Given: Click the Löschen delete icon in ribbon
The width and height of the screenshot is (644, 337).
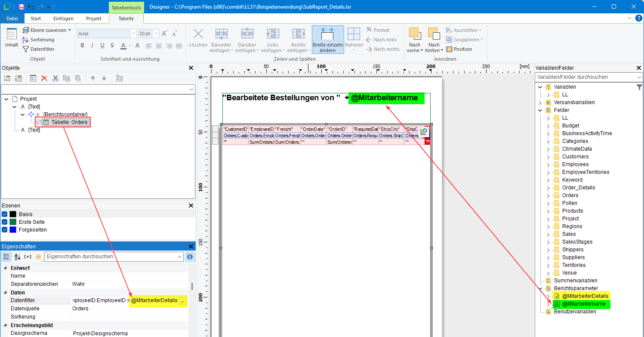Looking at the screenshot, I should 198,34.
